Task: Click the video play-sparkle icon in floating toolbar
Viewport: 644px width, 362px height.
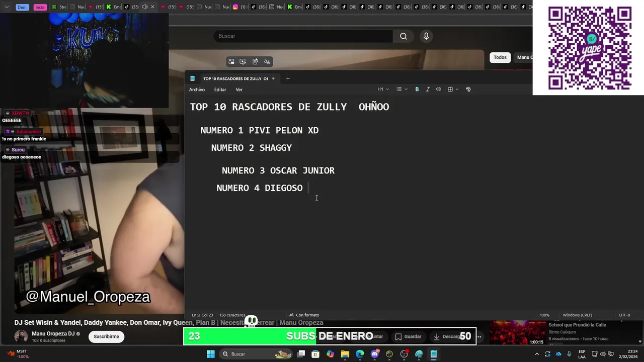Action: pos(243,61)
